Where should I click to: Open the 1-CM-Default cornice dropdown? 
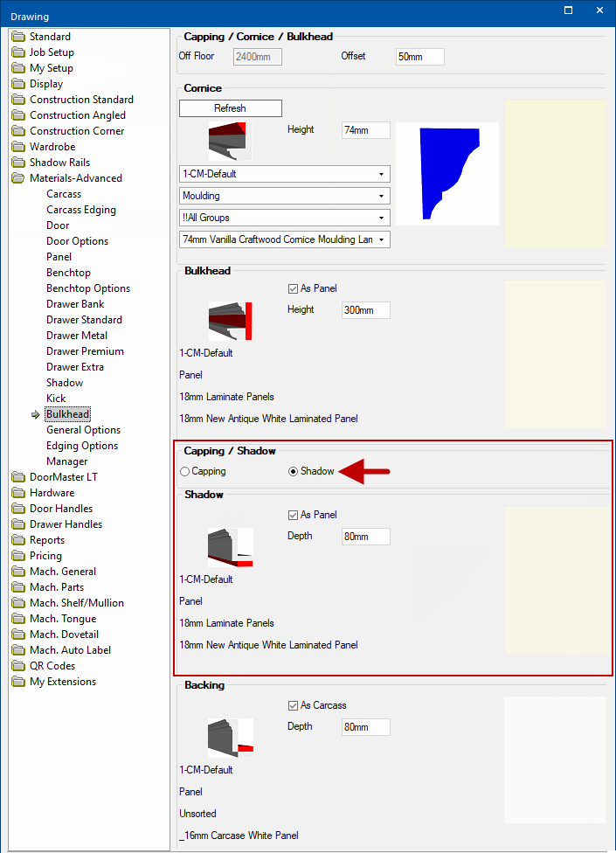coord(284,174)
